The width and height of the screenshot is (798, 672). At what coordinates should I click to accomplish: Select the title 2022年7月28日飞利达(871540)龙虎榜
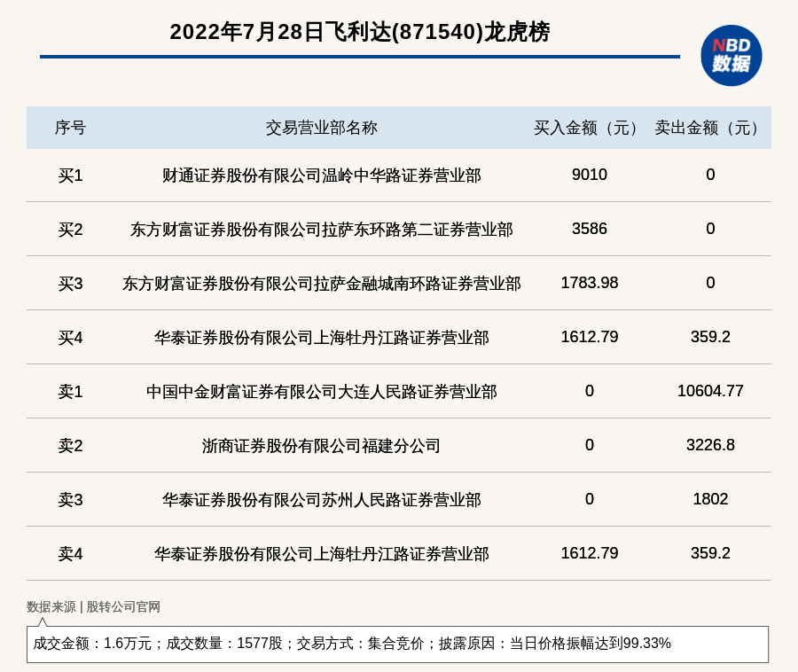(360, 32)
